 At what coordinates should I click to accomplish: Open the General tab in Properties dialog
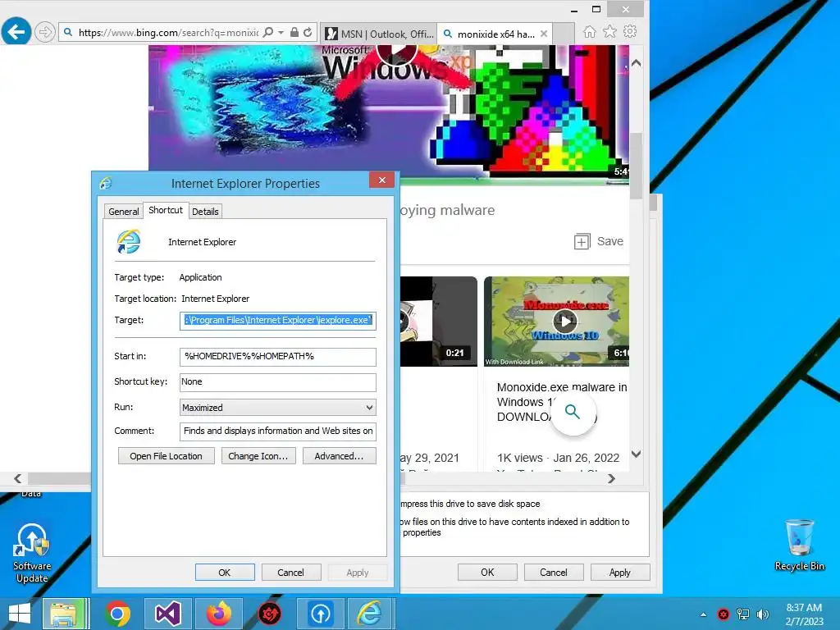click(124, 212)
